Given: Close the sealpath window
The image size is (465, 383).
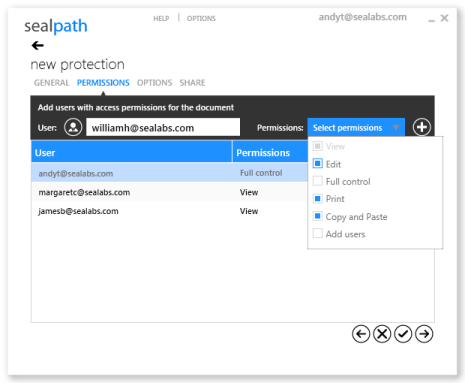Looking at the screenshot, I should tap(444, 18).
